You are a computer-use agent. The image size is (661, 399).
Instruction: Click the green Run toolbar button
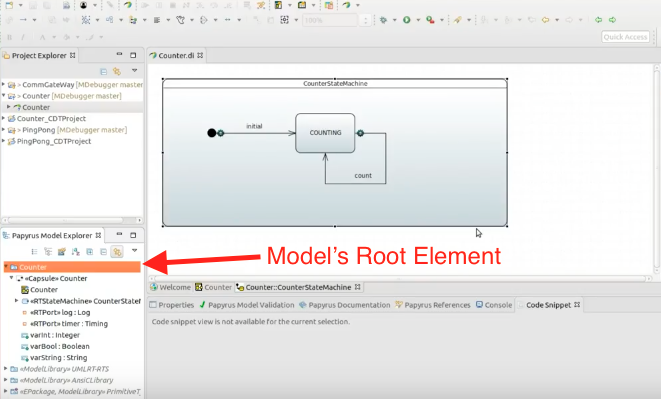coord(406,20)
